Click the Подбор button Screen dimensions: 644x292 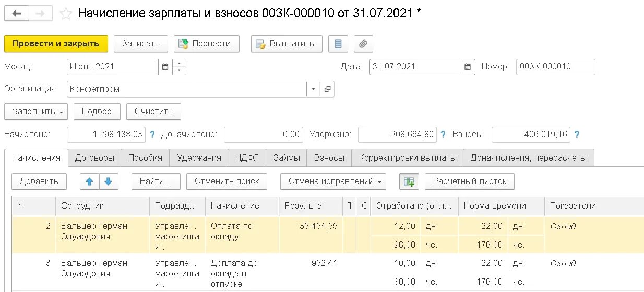[x=97, y=112]
